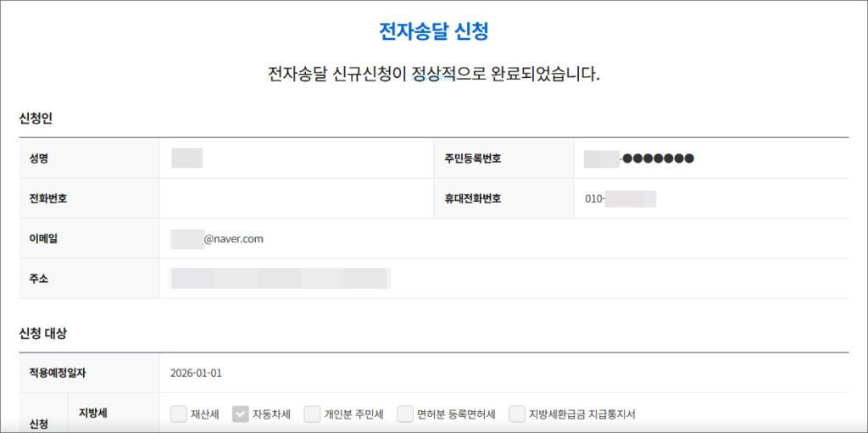Enable the 개인분 주민세 checkbox
The image size is (868, 433).
pos(312,414)
